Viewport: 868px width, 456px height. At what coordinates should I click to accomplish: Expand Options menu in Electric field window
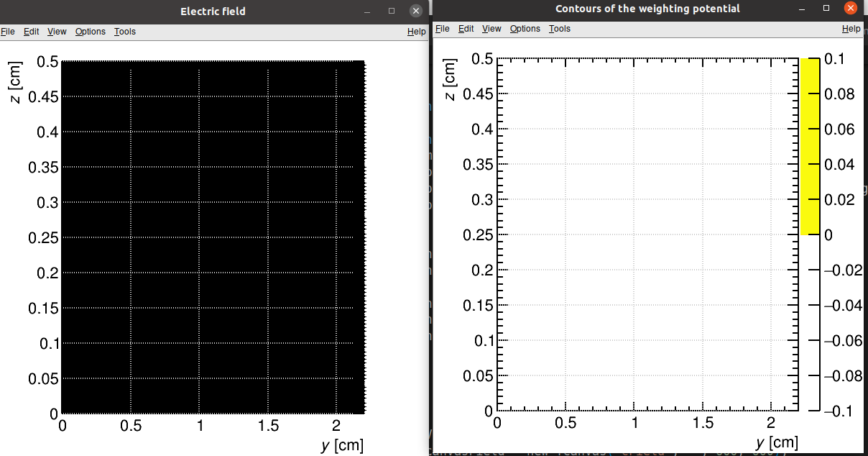(91, 32)
